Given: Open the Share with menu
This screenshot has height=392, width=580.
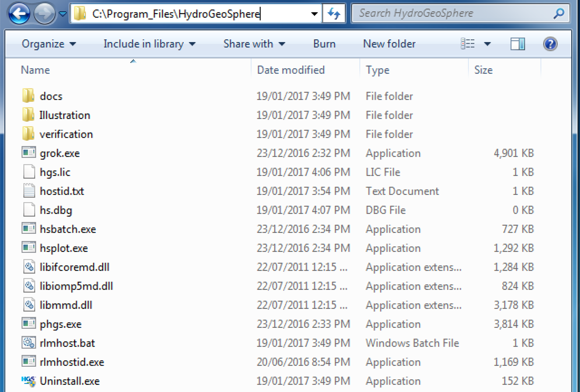Looking at the screenshot, I should click(x=254, y=44).
